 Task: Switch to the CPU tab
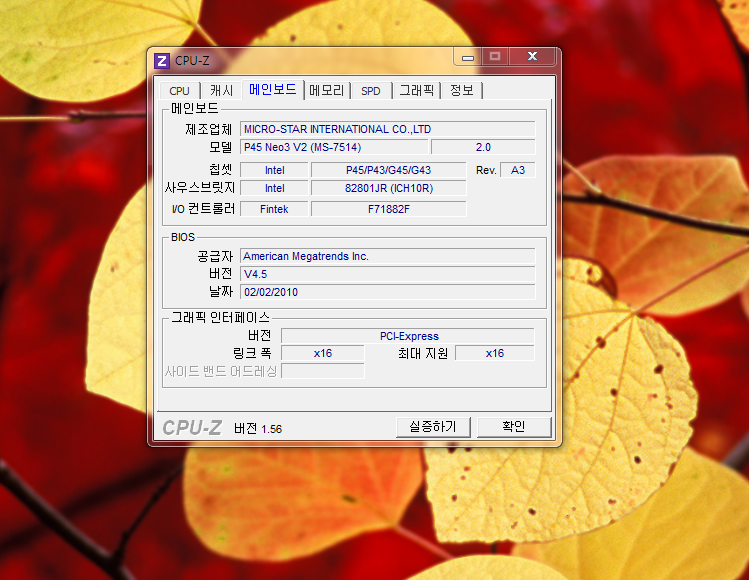pos(179,91)
